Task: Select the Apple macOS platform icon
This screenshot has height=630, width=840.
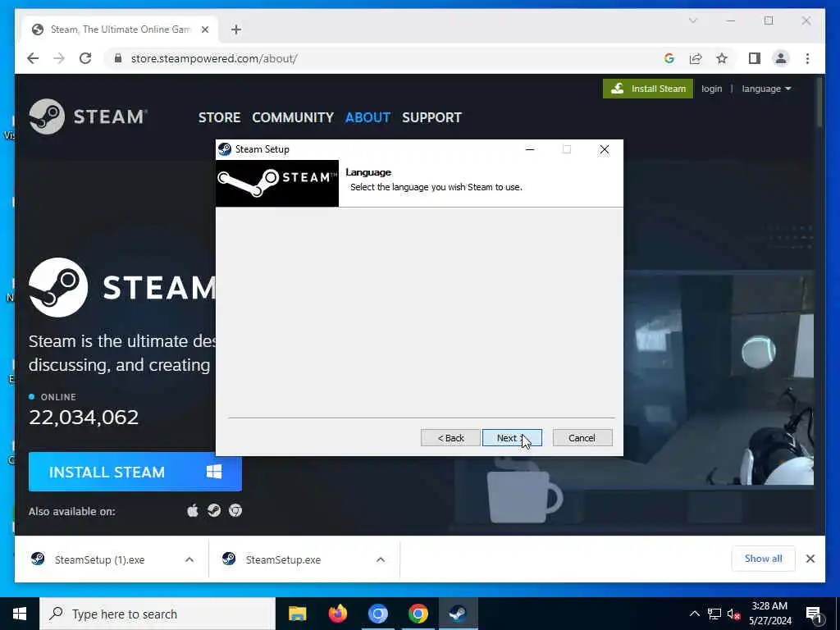Action: click(x=192, y=510)
